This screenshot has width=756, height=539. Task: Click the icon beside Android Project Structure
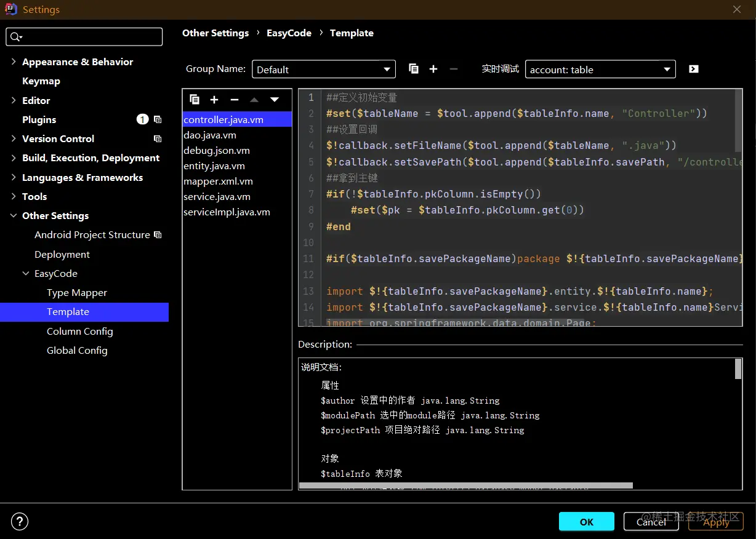158,234
